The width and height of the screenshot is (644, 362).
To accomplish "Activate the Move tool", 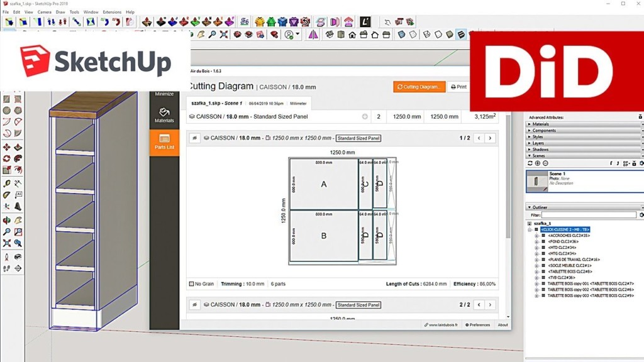I will pyautogui.click(x=7, y=146).
